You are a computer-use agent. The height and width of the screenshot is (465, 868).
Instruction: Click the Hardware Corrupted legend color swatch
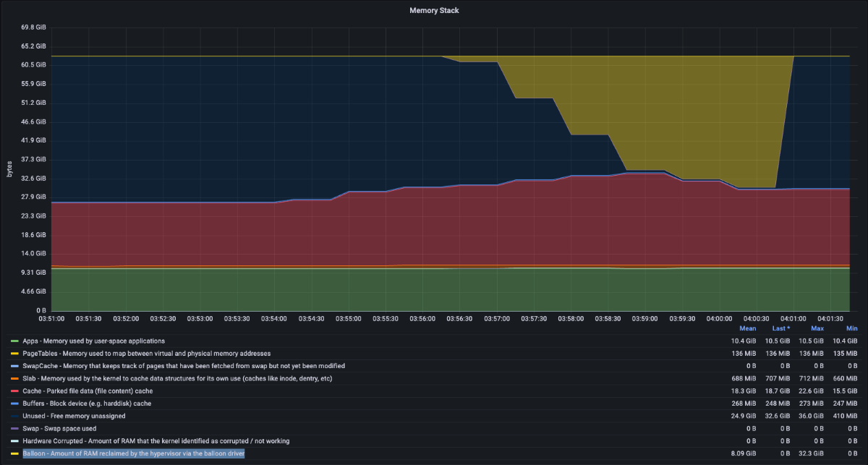point(14,441)
